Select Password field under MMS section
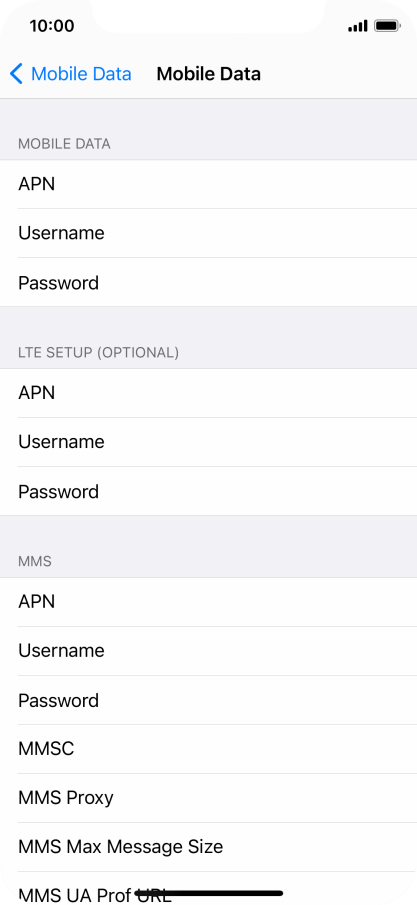 coord(208,700)
